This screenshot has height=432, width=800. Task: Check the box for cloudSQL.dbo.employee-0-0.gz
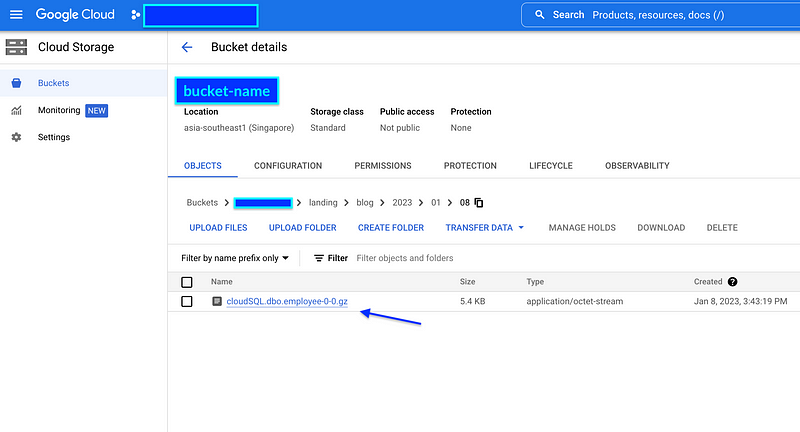[187, 301]
